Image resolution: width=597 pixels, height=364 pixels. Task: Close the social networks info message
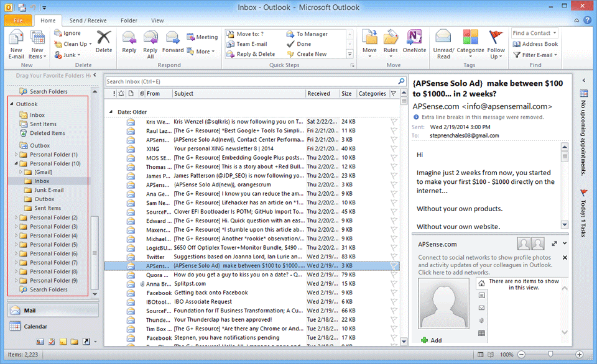tap(565, 258)
